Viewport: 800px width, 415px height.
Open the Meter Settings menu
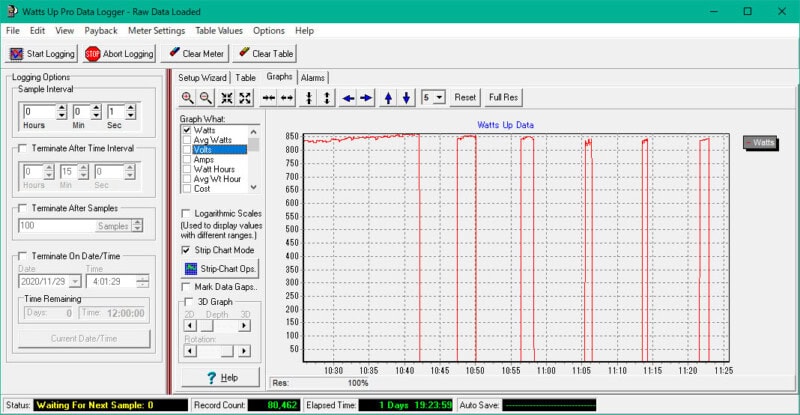[x=155, y=31]
